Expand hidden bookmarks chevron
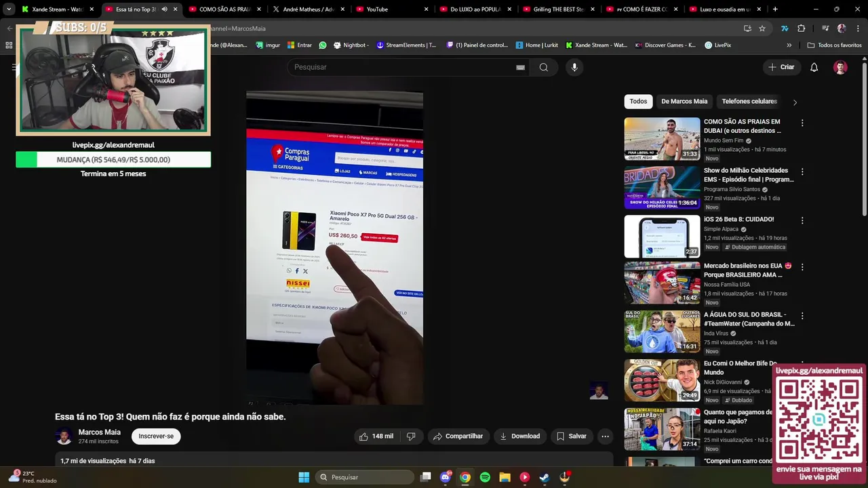The image size is (868, 488). [789, 45]
